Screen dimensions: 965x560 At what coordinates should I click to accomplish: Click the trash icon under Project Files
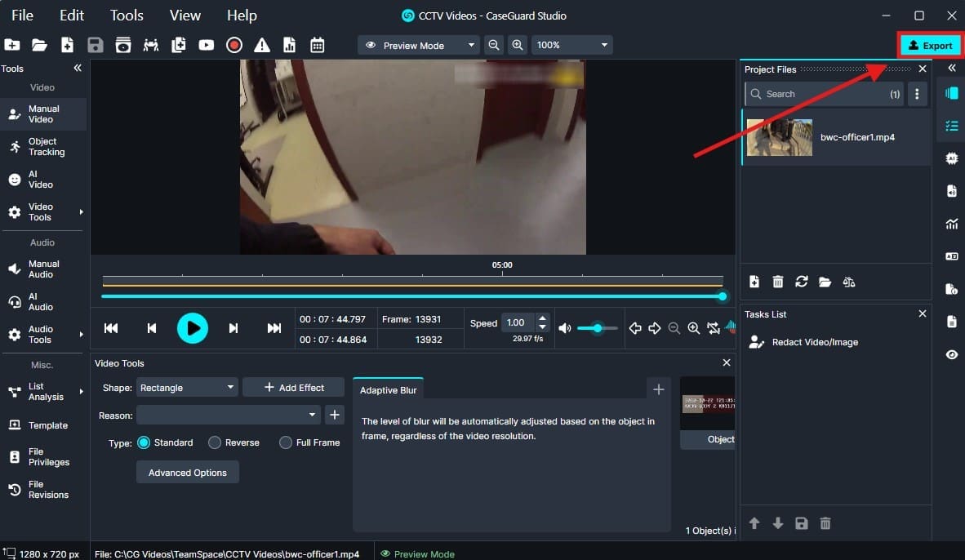point(778,282)
